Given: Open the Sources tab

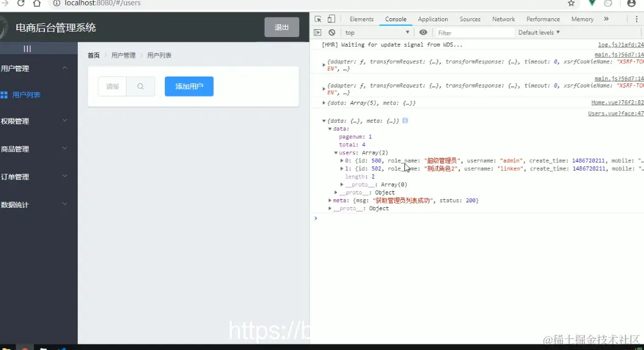Looking at the screenshot, I should click(470, 19).
